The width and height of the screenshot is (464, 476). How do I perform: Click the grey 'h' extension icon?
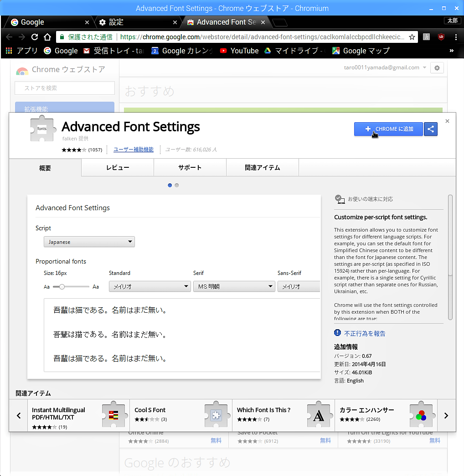[426, 37]
